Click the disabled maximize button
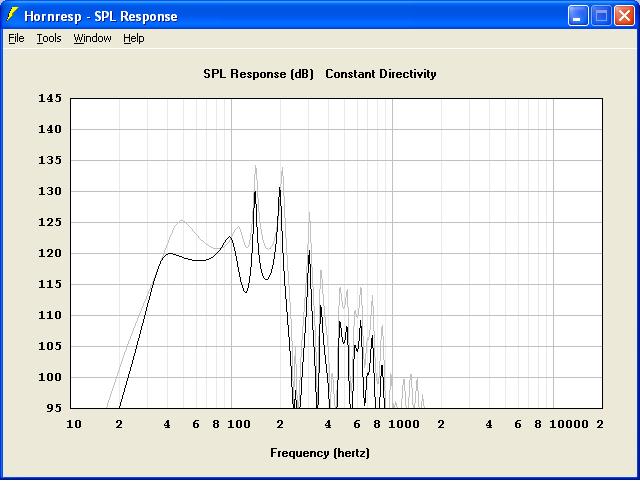The image size is (640, 500). point(601,16)
